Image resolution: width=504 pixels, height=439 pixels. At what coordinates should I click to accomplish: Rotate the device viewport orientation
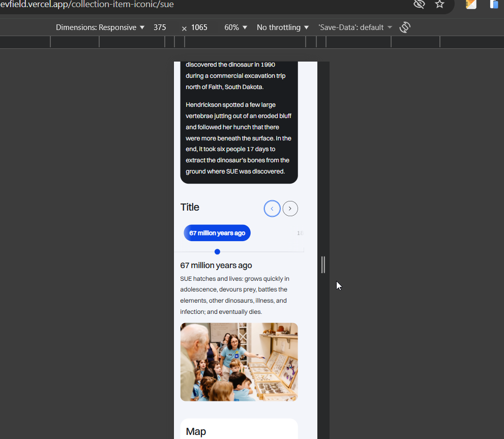[x=405, y=27]
